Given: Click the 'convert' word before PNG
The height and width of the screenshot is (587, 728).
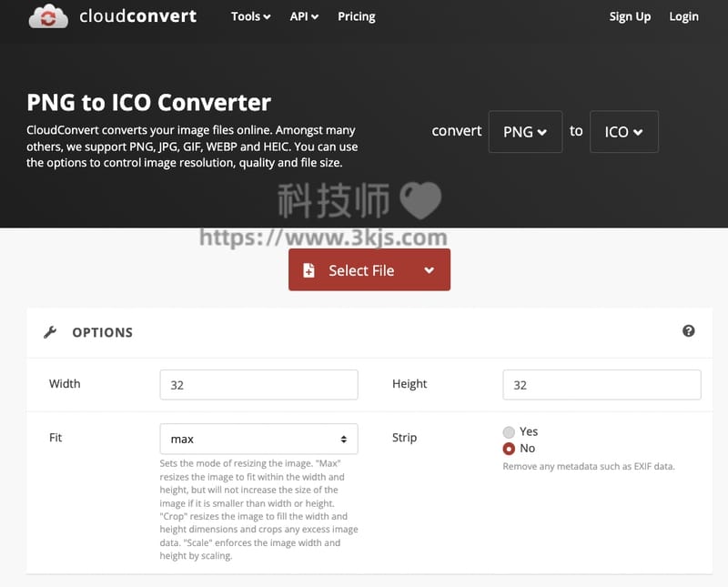Looking at the screenshot, I should (x=457, y=131).
